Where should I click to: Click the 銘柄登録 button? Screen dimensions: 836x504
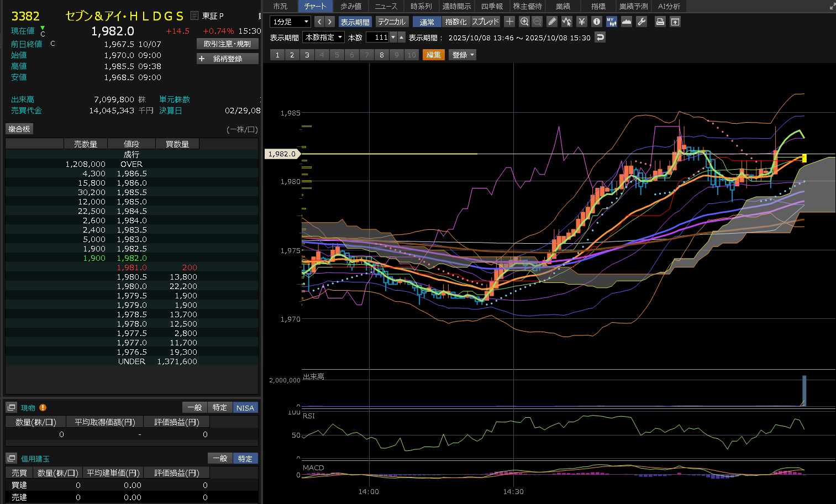point(228,59)
